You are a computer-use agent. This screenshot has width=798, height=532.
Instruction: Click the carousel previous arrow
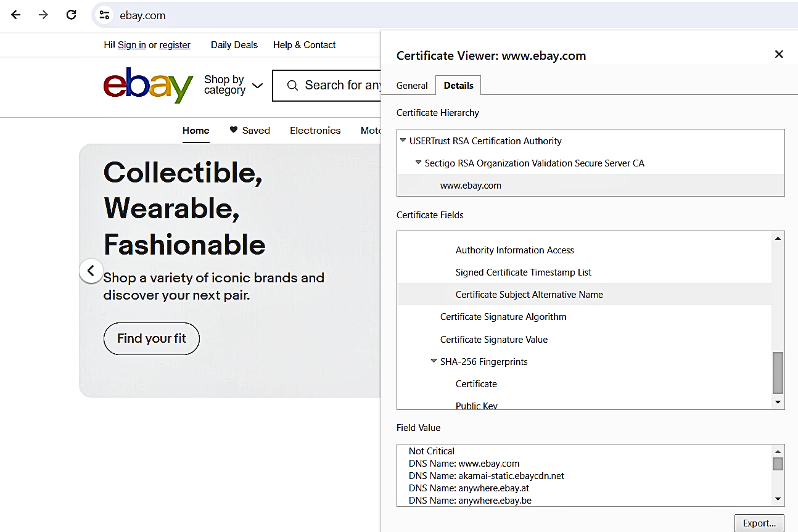(91, 271)
